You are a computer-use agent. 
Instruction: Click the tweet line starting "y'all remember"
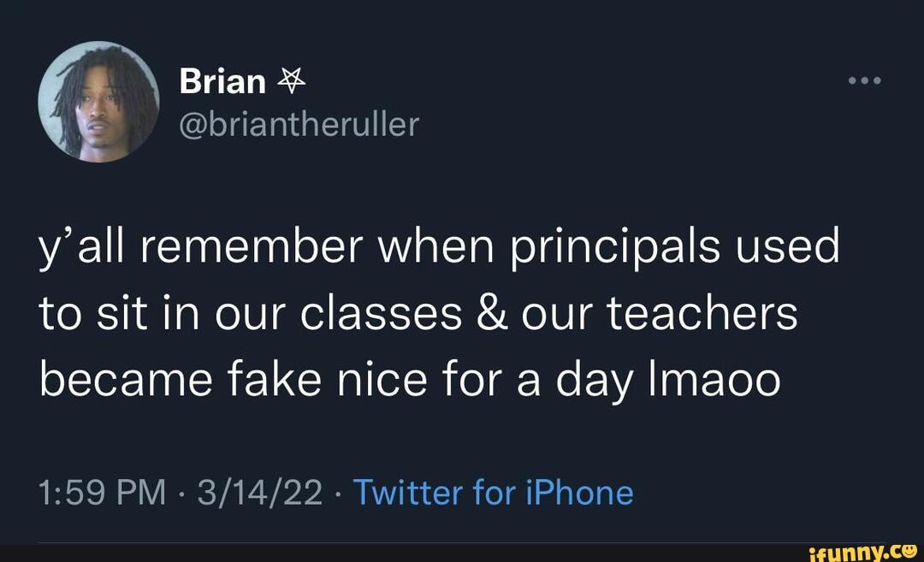tap(439, 250)
